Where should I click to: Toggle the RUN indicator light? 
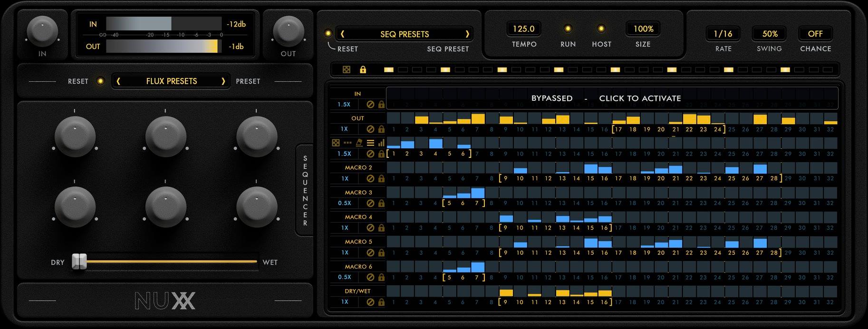(x=568, y=29)
